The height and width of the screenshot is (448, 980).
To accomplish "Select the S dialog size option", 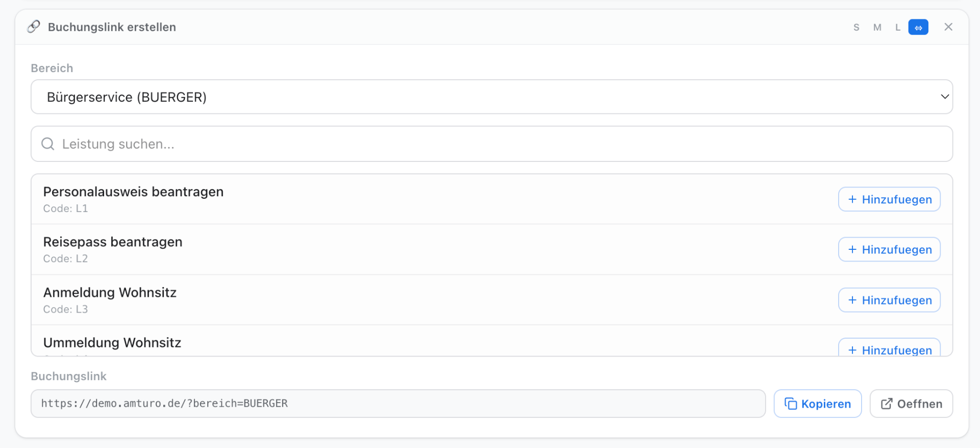I will pos(856,28).
